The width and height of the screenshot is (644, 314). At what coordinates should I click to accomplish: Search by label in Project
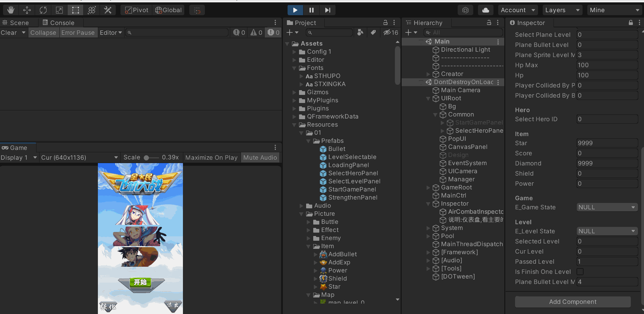pos(373,32)
